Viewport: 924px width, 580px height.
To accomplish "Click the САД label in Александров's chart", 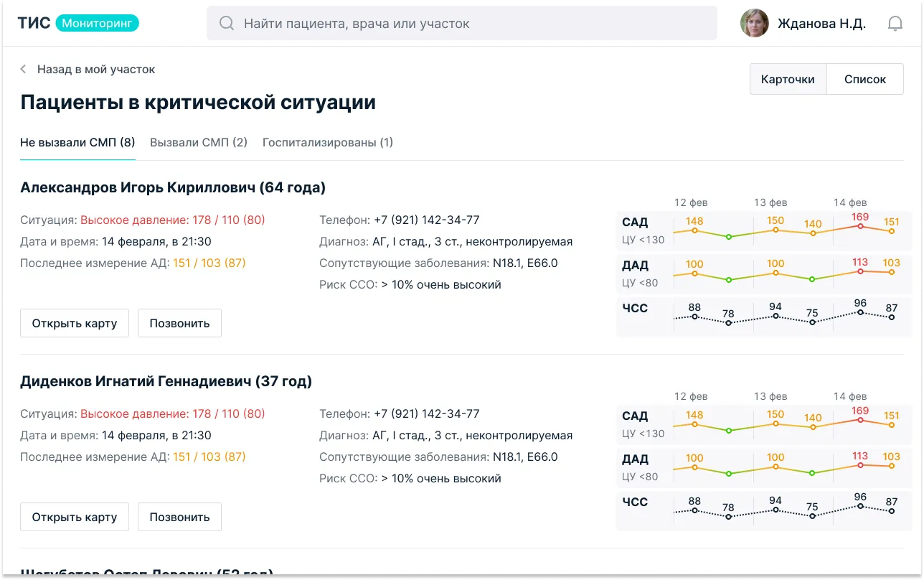I will pos(635,223).
